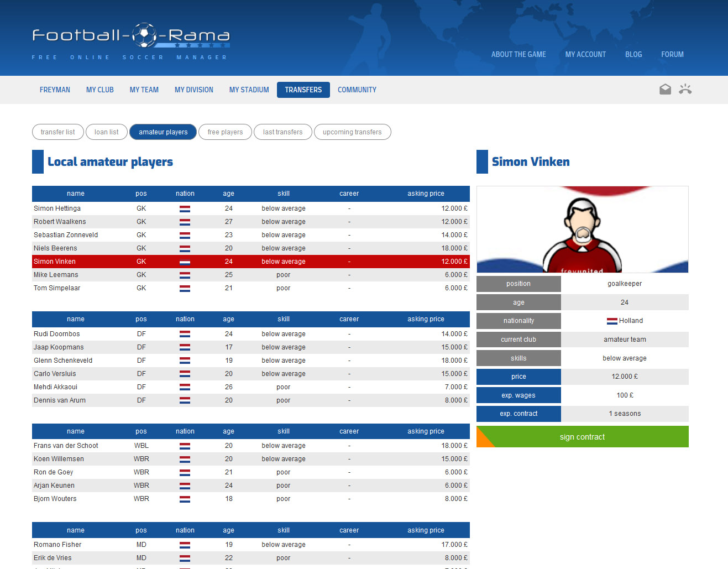Select player Mike Leemans
Screen dimensions: 728x569
56,275
